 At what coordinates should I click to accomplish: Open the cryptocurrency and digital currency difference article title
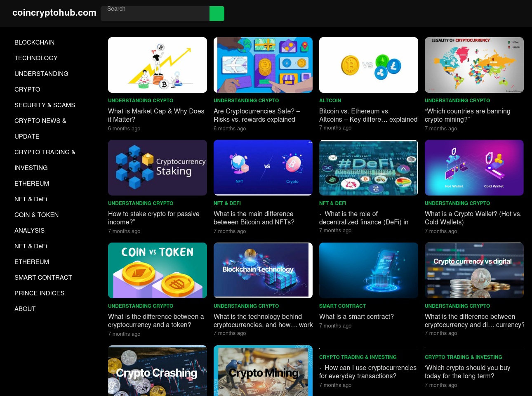(474, 321)
